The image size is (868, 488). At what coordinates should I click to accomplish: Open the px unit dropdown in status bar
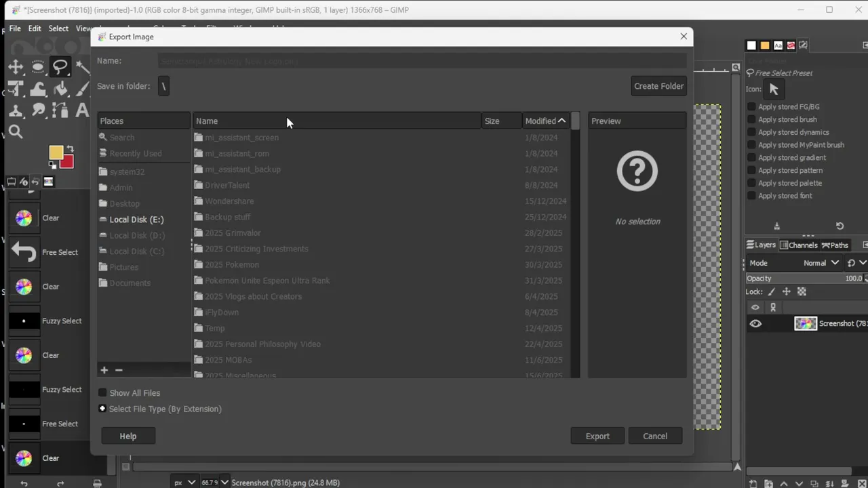(x=184, y=483)
